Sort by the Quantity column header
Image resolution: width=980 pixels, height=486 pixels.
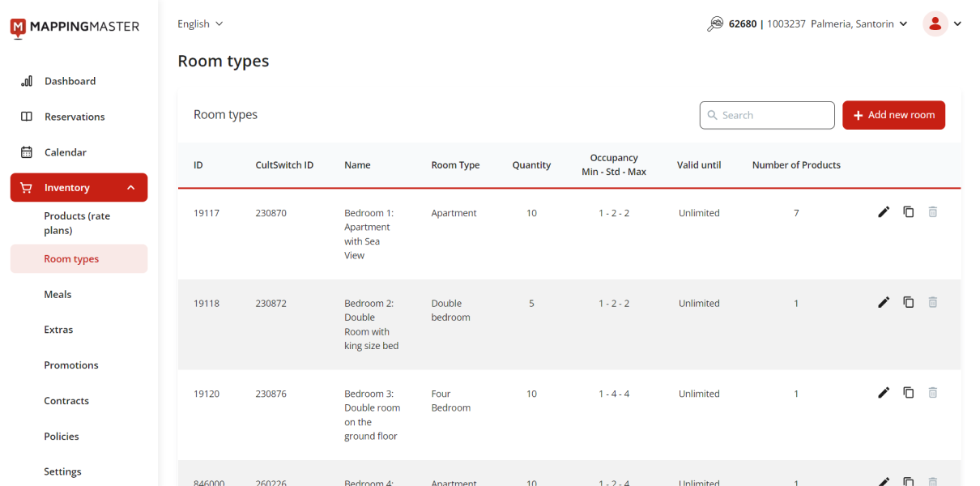click(531, 165)
